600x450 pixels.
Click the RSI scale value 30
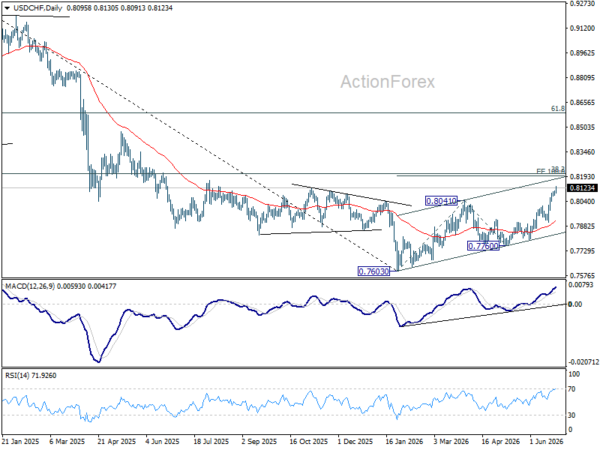[572, 415]
